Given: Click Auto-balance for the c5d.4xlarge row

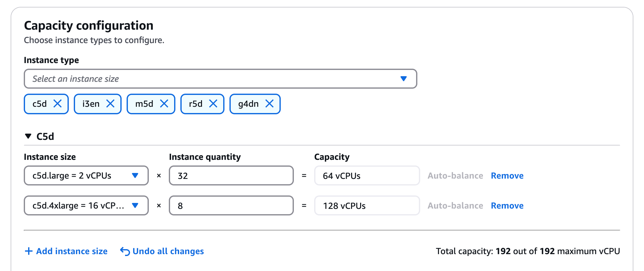Looking at the screenshot, I should click(455, 205).
